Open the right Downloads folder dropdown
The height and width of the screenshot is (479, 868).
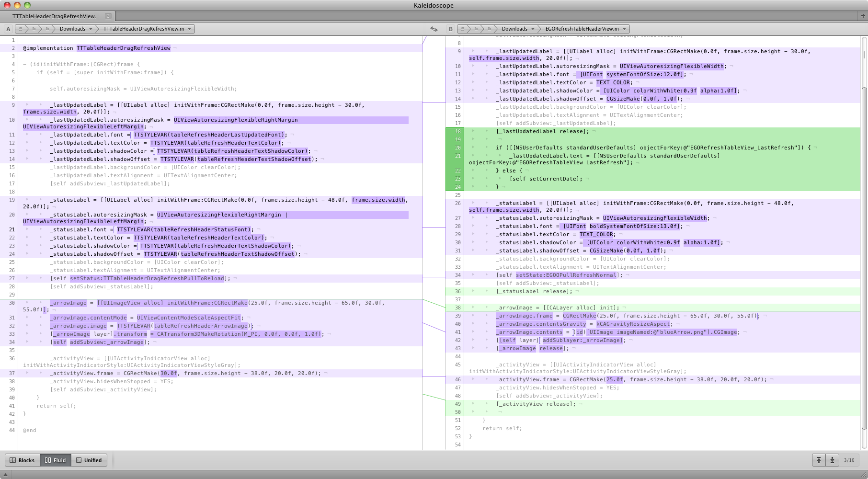click(x=517, y=29)
